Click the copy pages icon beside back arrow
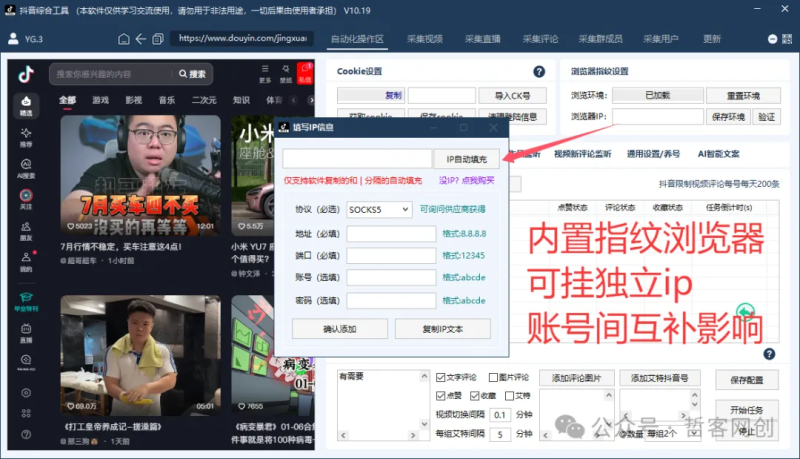This screenshot has width=800, height=459. pos(158,39)
